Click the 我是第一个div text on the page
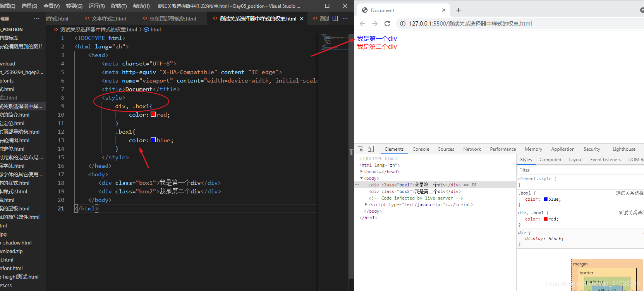This screenshot has height=291, width=644. 377,38
